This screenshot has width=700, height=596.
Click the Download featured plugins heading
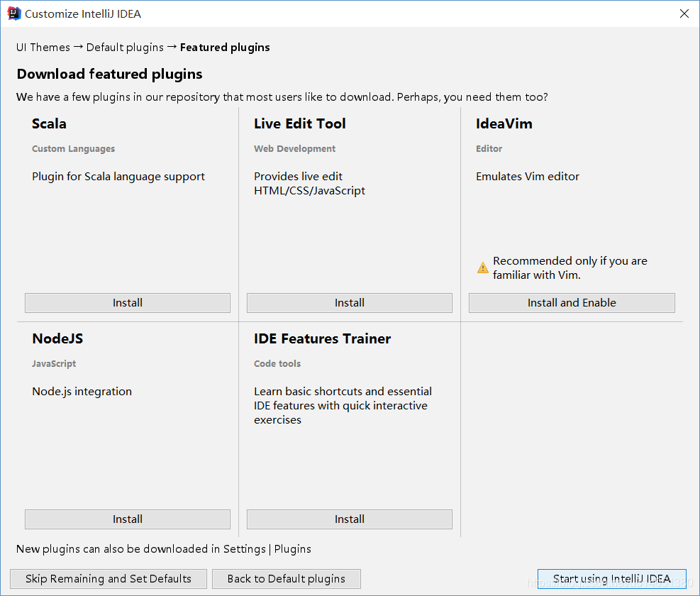[x=109, y=74]
